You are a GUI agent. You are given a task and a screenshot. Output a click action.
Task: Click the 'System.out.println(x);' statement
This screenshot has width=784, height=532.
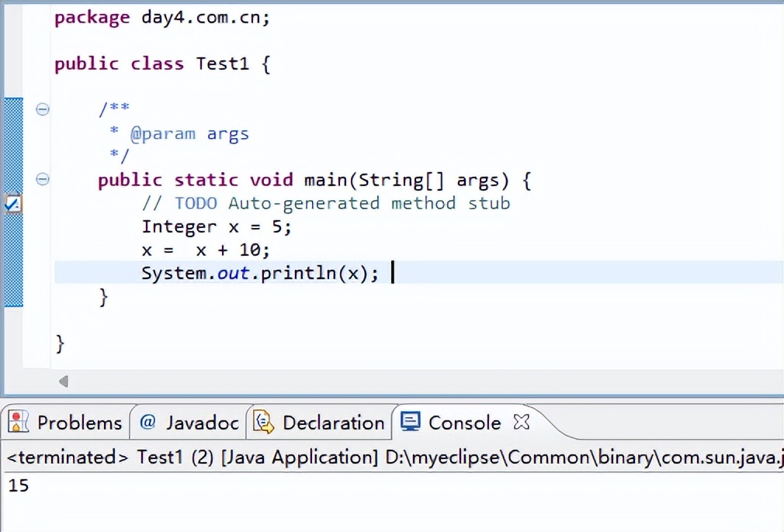coord(260,273)
